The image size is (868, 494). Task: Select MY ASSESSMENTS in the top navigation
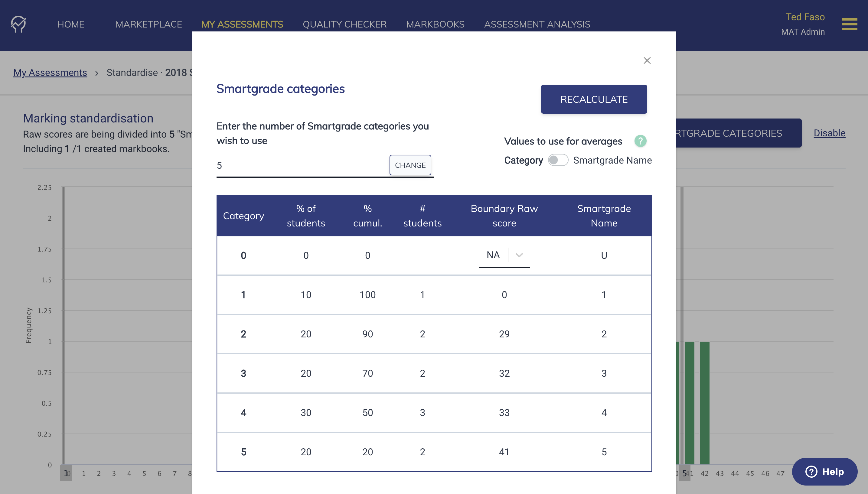[243, 24]
